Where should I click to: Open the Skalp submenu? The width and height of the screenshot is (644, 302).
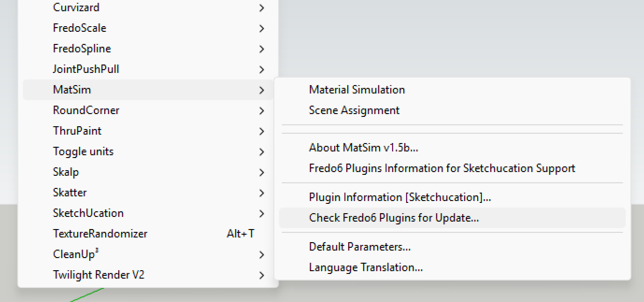click(66, 172)
